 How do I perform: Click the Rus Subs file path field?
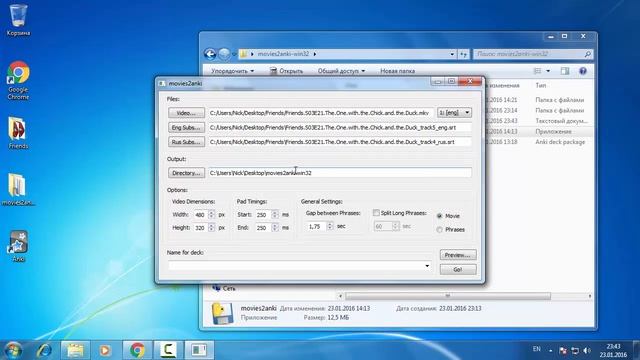click(340, 142)
